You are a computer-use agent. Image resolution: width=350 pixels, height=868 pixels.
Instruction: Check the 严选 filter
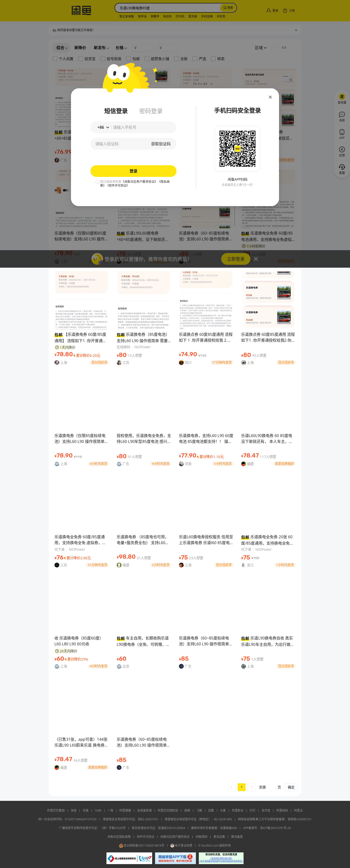(195, 59)
